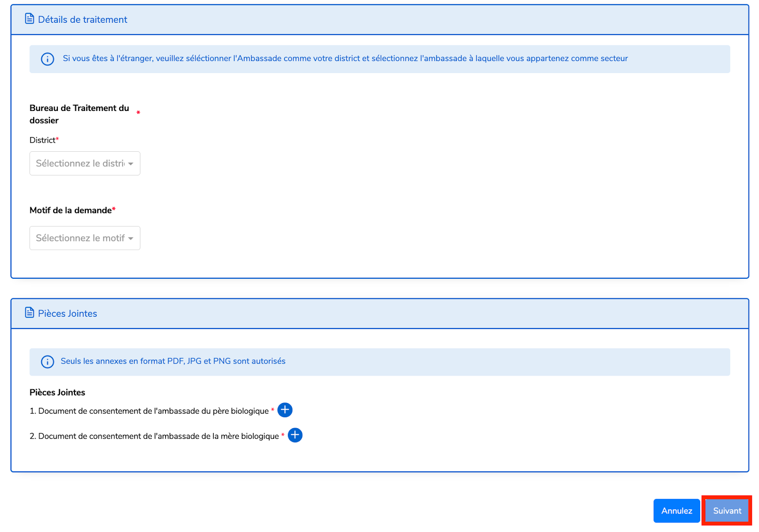Open the Motif de la demande dropdown
Screen dimensions: 759x532
coord(85,238)
